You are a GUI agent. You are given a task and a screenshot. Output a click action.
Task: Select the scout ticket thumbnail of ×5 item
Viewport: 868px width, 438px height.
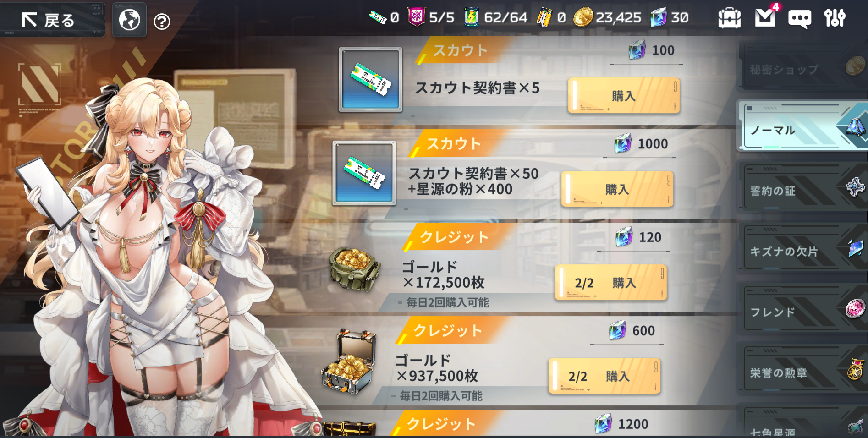(x=370, y=79)
